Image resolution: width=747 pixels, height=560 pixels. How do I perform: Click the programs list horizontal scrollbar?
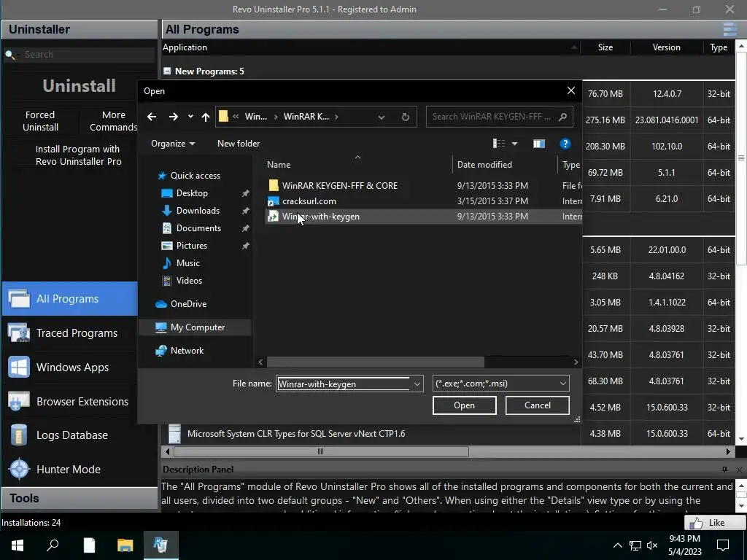click(x=321, y=451)
